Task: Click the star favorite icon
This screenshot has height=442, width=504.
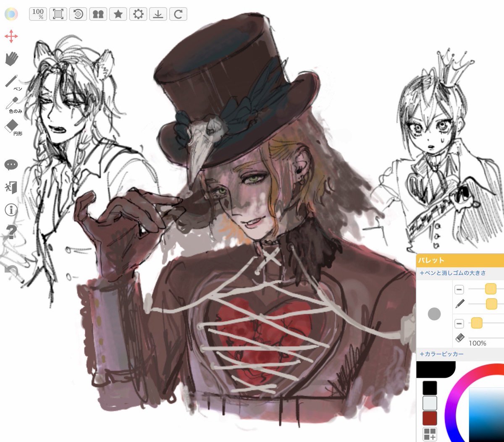Action: (118, 14)
